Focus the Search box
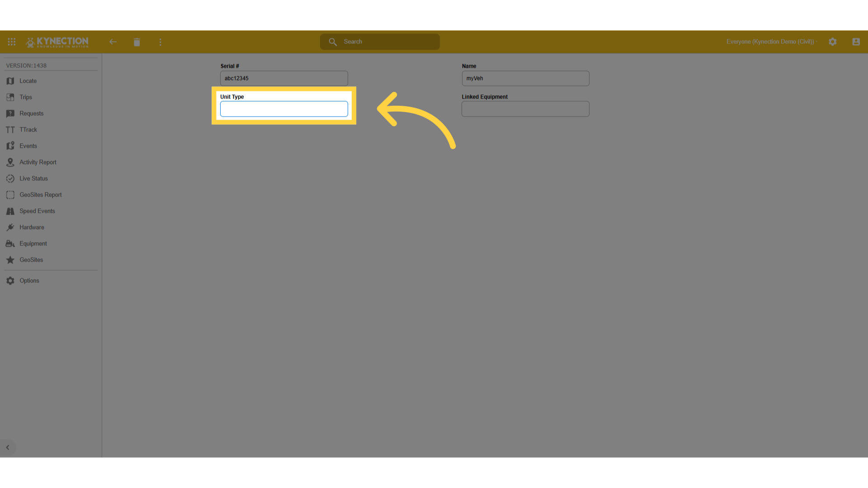868x488 pixels. pos(380,42)
